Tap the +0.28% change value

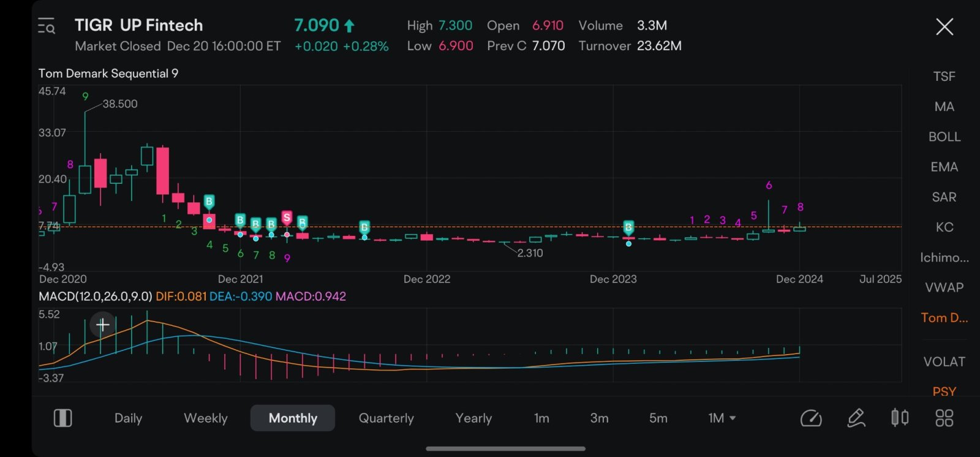366,47
